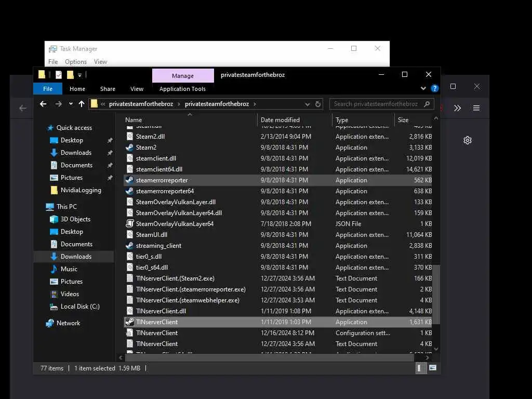Viewport: 532px width, 399px height.
Task: Refresh the current folder view
Action: (318, 104)
